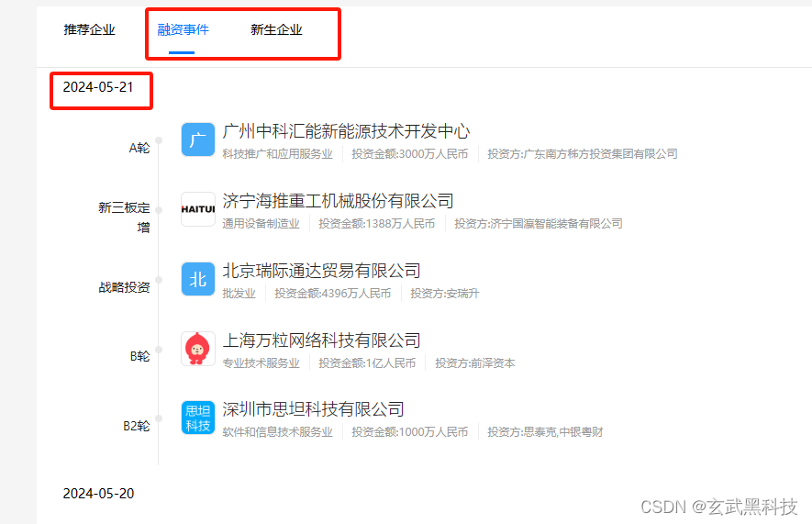The width and height of the screenshot is (812, 524).
Task: Click the red mascot logo of 上海万粒网络
Action: 198,349
